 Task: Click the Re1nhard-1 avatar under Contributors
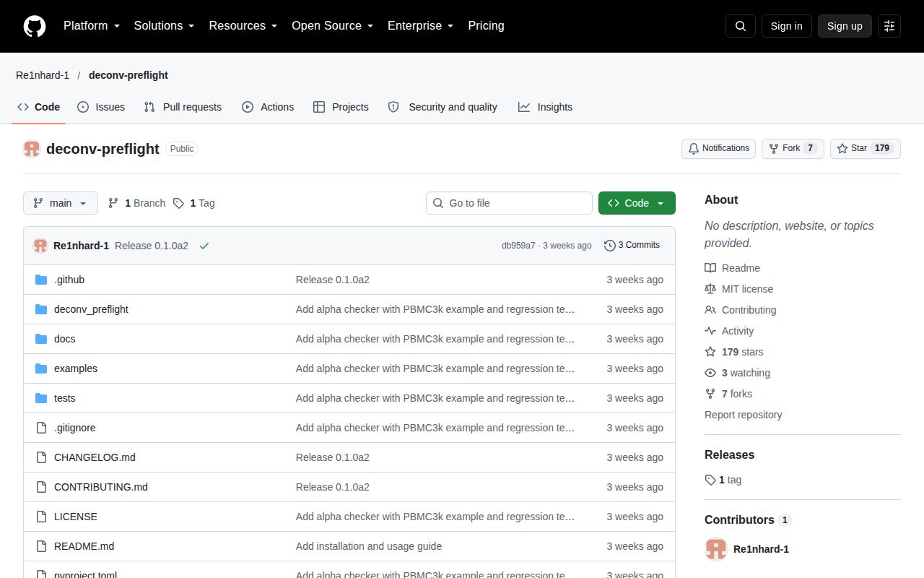[716, 549]
